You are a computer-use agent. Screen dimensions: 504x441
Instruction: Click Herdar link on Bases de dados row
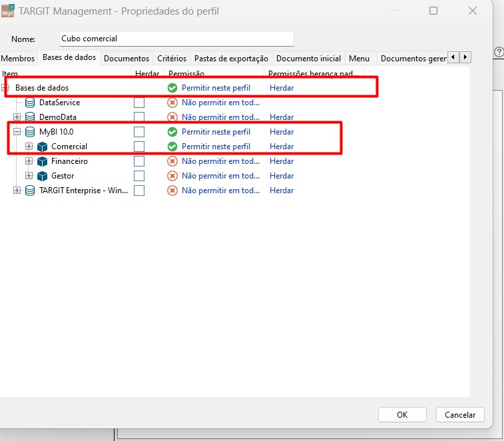click(282, 88)
